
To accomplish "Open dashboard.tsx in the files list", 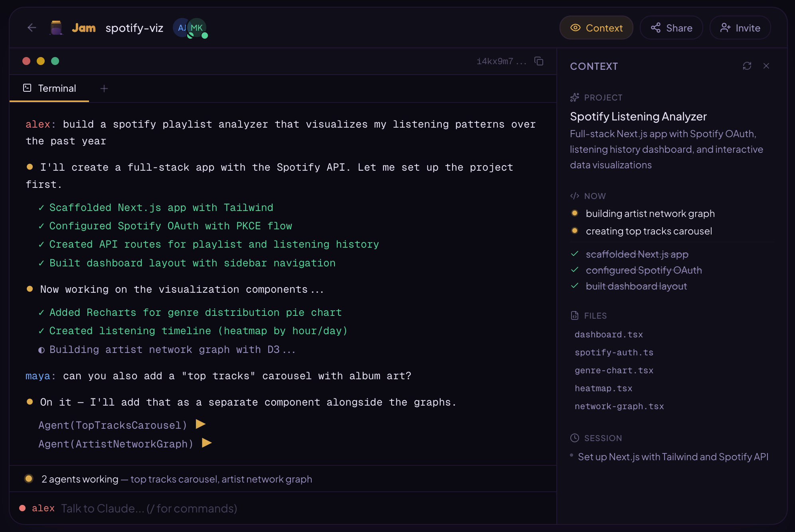I will [608, 335].
